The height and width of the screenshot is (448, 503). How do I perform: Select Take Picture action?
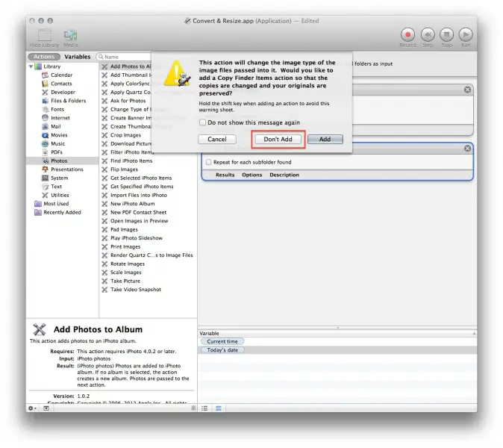coord(125,281)
